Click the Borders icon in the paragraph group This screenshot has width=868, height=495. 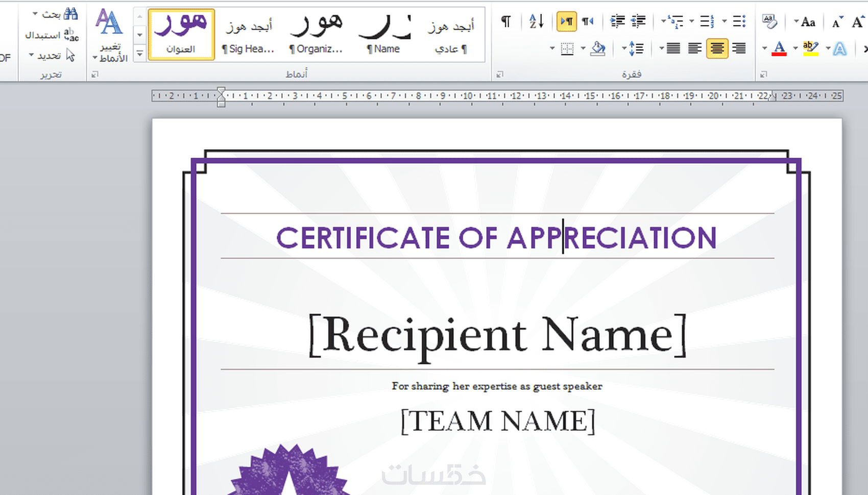point(567,48)
